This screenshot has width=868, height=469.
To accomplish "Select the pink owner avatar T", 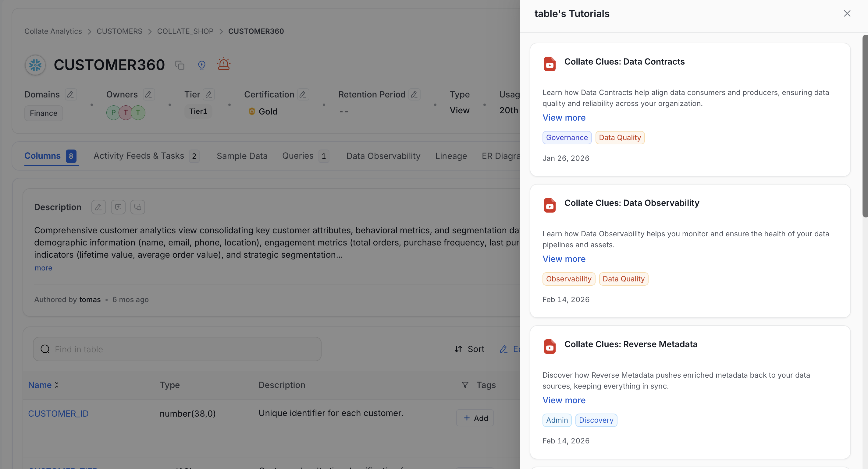I will point(126,112).
